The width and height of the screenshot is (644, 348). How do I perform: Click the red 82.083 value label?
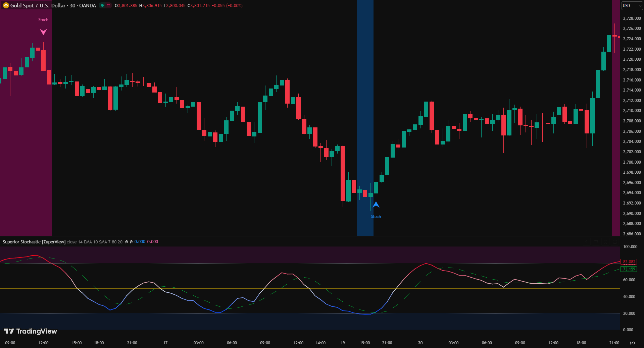coord(629,262)
